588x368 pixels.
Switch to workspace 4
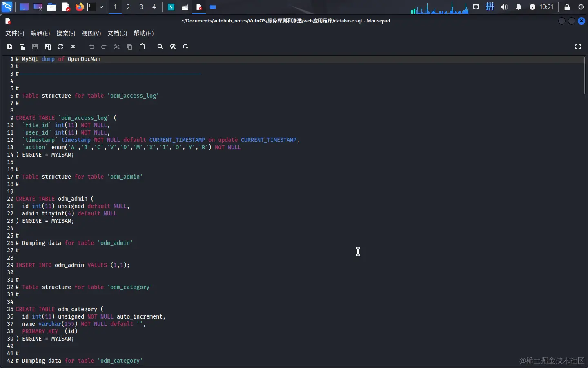click(154, 7)
